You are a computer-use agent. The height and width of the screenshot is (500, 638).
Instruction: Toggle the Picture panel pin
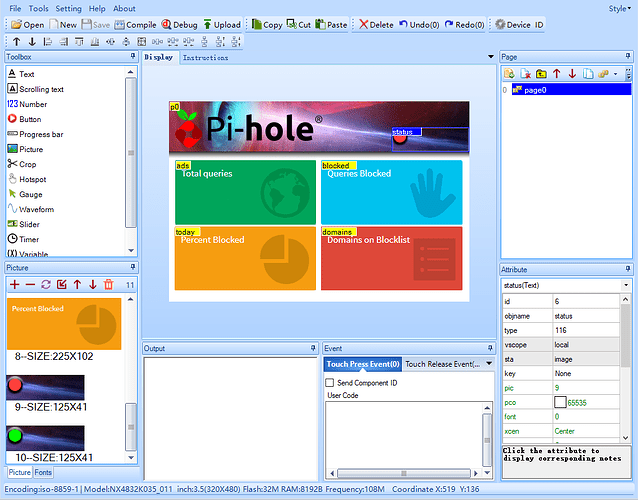[133, 267]
